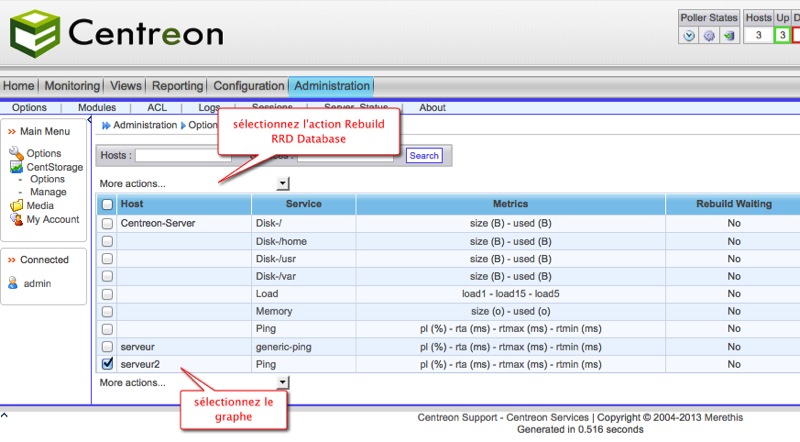Open the Configuration tab
Viewport: 800px width, 442px height.
click(x=249, y=86)
